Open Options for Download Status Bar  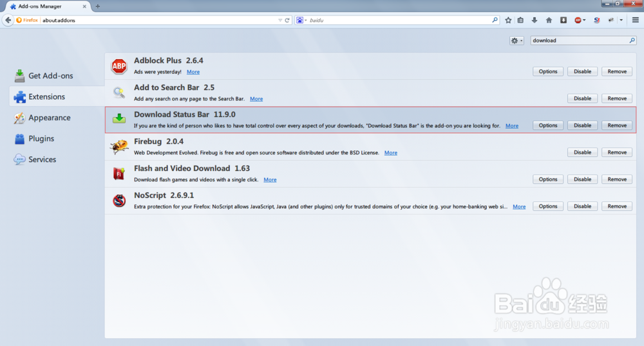pos(548,125)
